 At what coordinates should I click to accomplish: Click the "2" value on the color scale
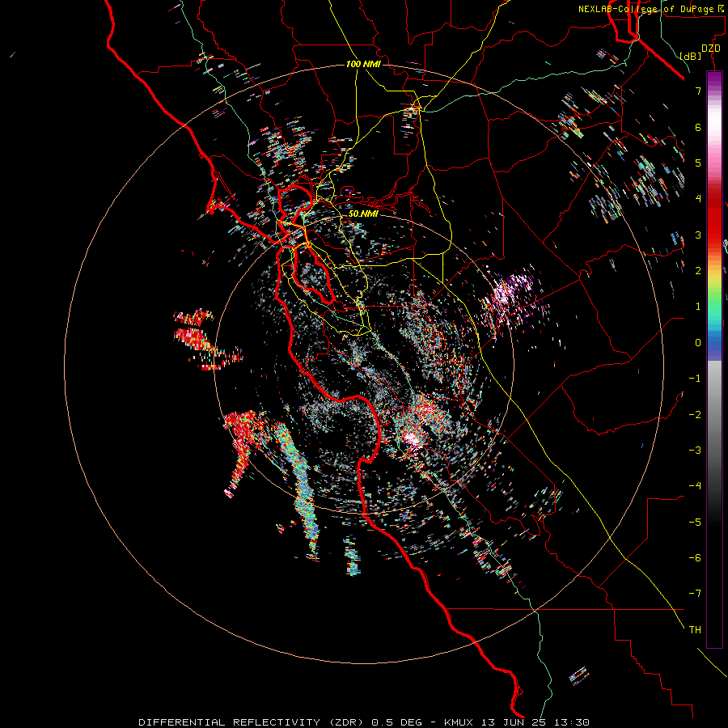click(x=698, y=271)
